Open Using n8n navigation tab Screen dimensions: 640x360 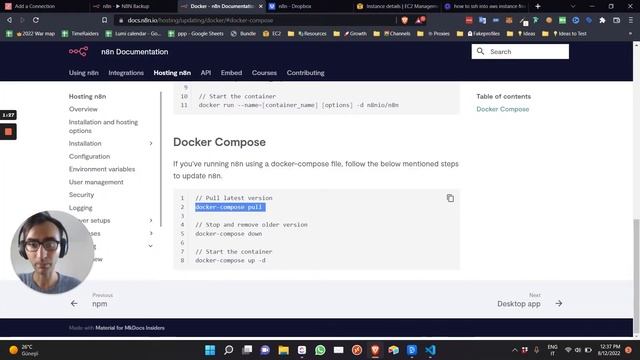tap(84, 73)
